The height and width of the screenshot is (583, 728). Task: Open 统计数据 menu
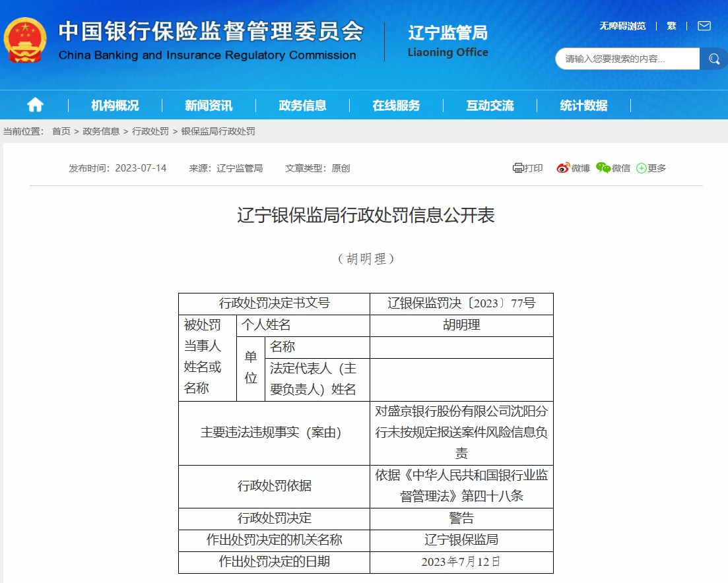tap(584, 106)
